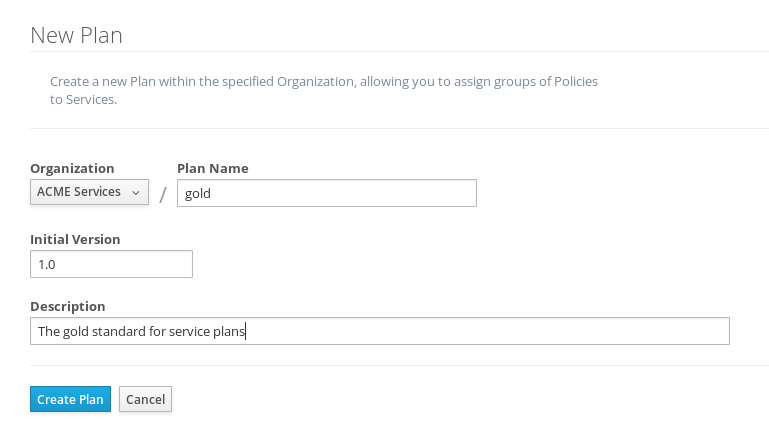This screenshot has height=429, width=769.
Task: Click the Organization field label
Action: [72, 169]
